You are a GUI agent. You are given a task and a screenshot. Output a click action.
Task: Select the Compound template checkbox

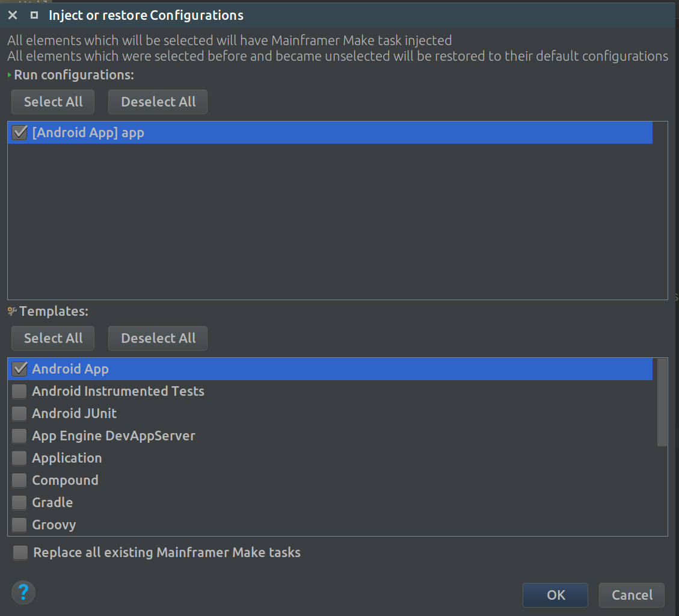20,480
